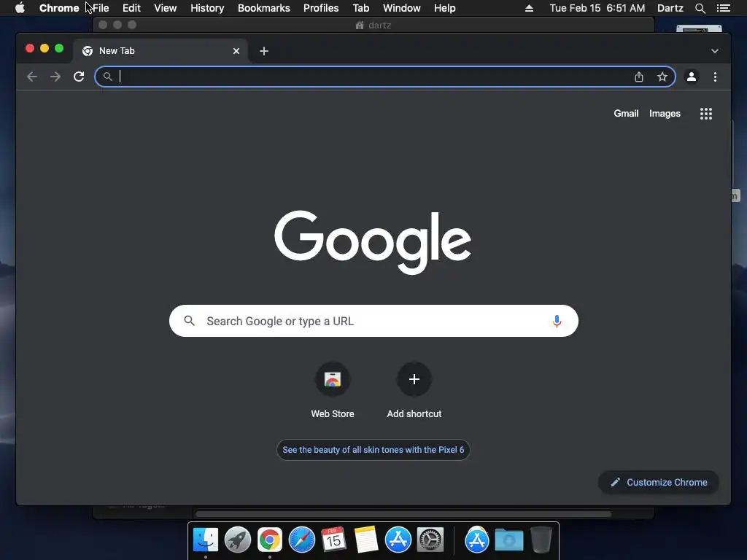Open the View menu

tap(166, 8)
